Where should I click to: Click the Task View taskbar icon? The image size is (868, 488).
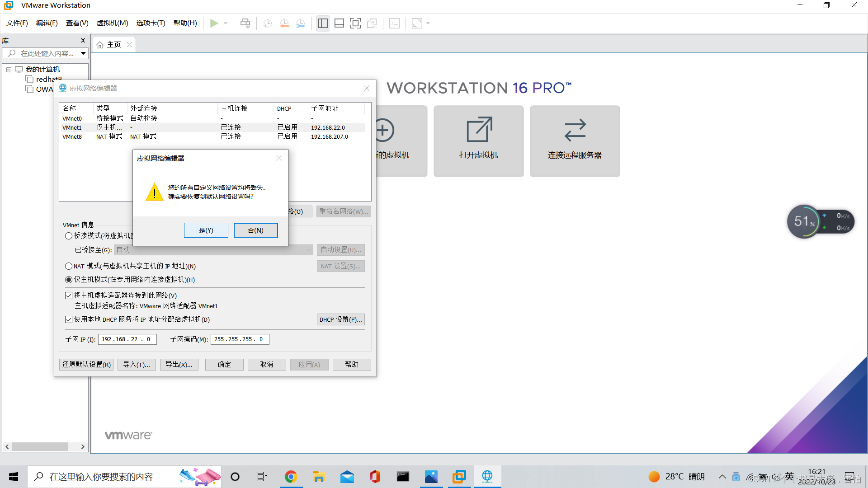coord(262,477)
